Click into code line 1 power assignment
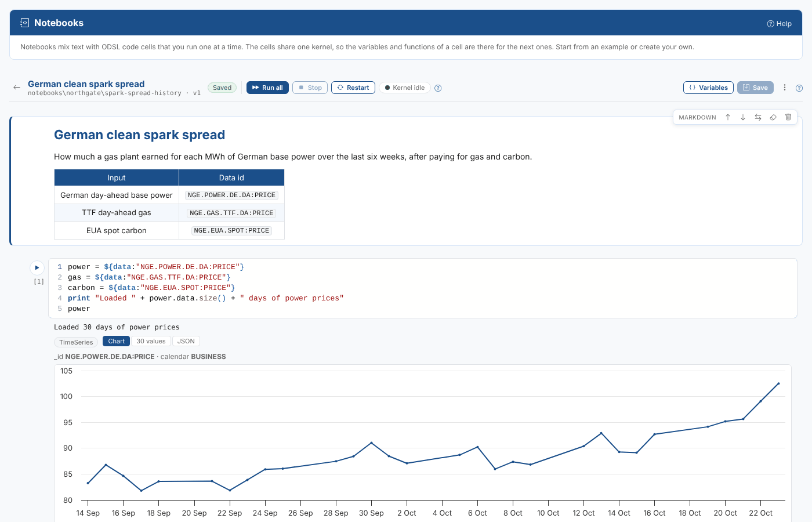Screen dimensions: 812x522 [x=156, y=267]
